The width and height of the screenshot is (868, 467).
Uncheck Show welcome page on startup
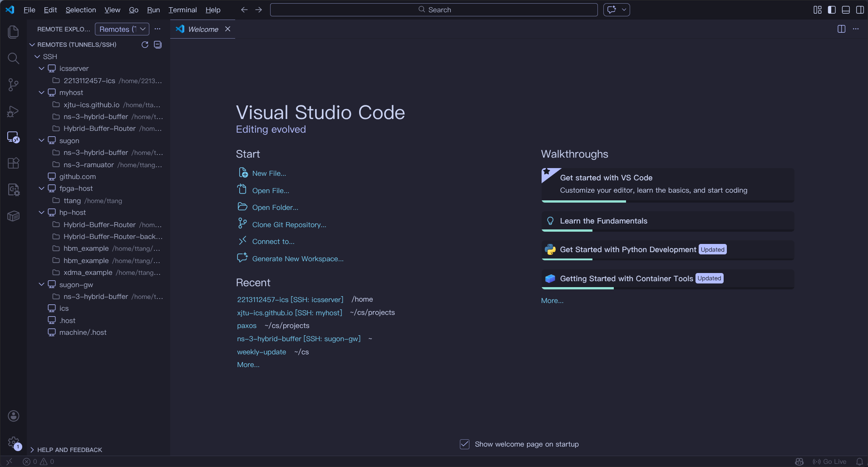click(464, 444)
